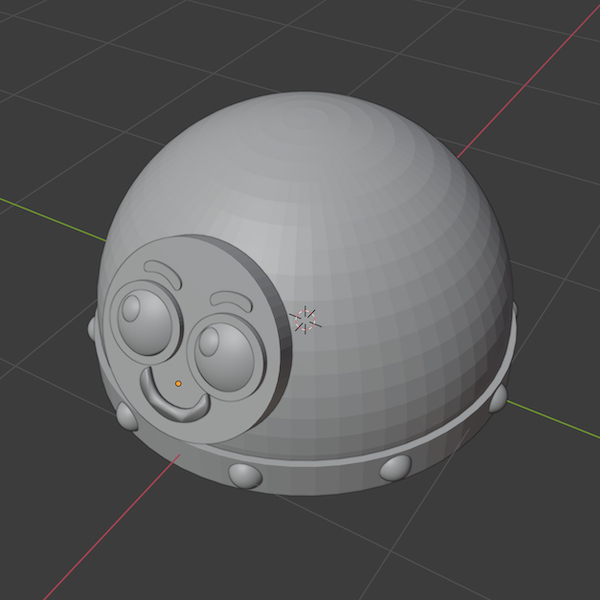Select the face's right eye sphere
Image resolution: width=600 pixels, height=600 pixels.
(224, 356)
